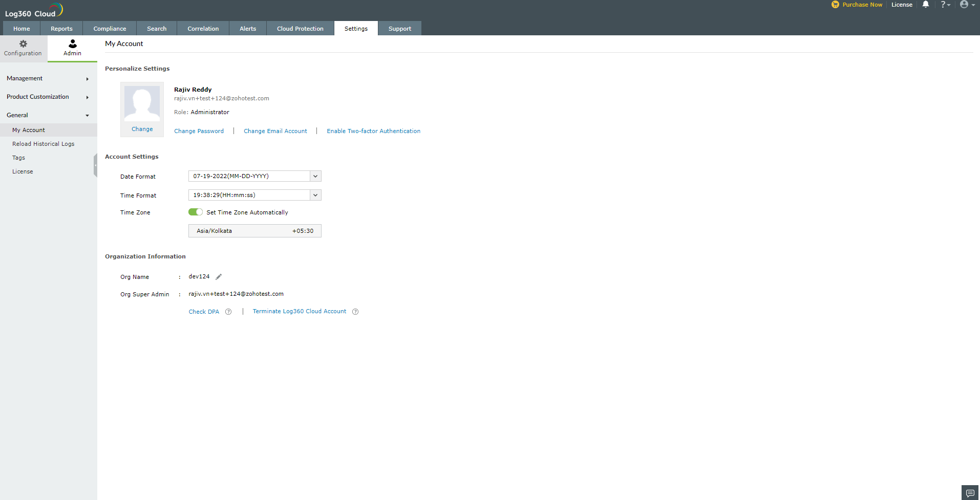Viewport: 980px width, 500px height.
Task: Go to the Home tab
Action: [22, 29]
